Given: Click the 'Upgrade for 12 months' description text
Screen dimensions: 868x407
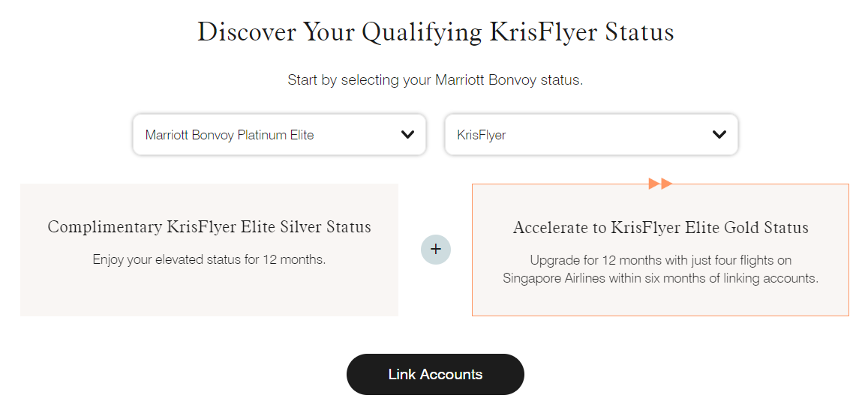Looking at the screenshot, I should pyautogui.click(x=660, y=269).
